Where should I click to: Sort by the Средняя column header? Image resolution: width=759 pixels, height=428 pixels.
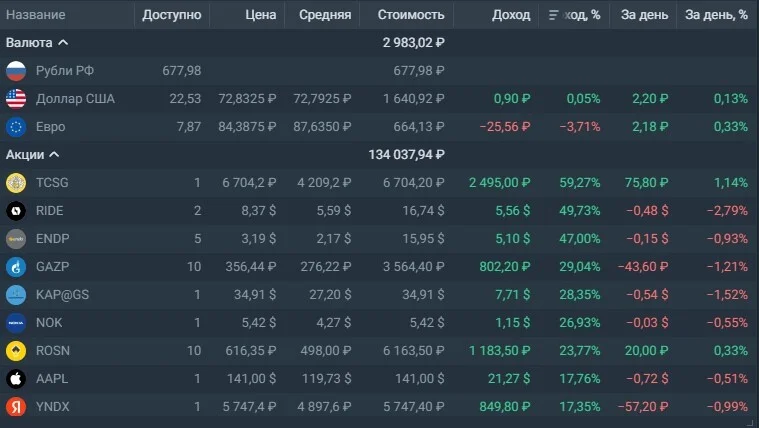(x=325, y=15)
